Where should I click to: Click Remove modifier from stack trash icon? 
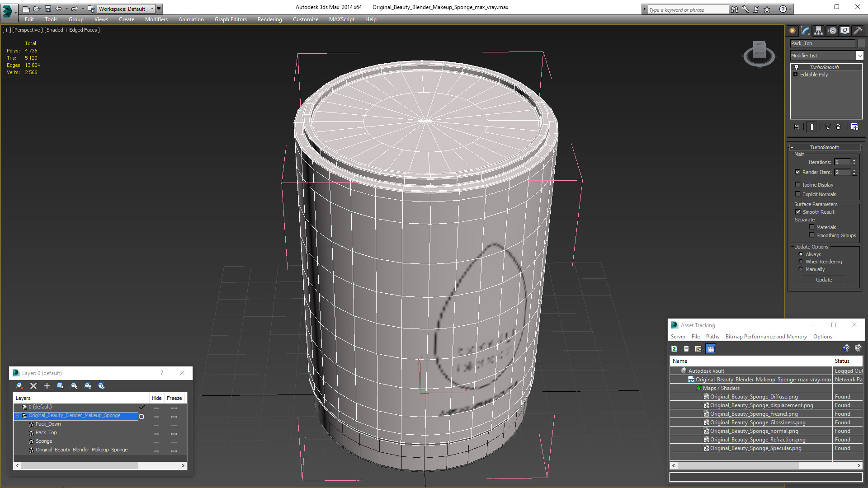point(838,127)
